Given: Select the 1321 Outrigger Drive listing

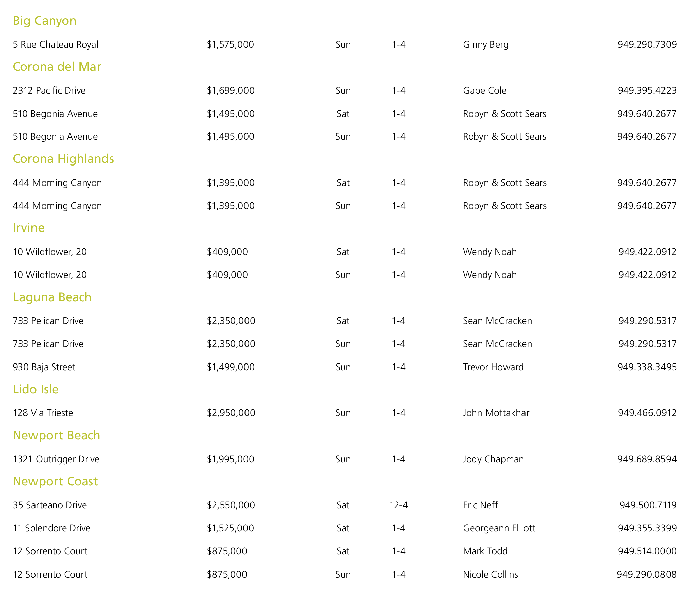Looking at the screenshot, I should click(56, 459).
